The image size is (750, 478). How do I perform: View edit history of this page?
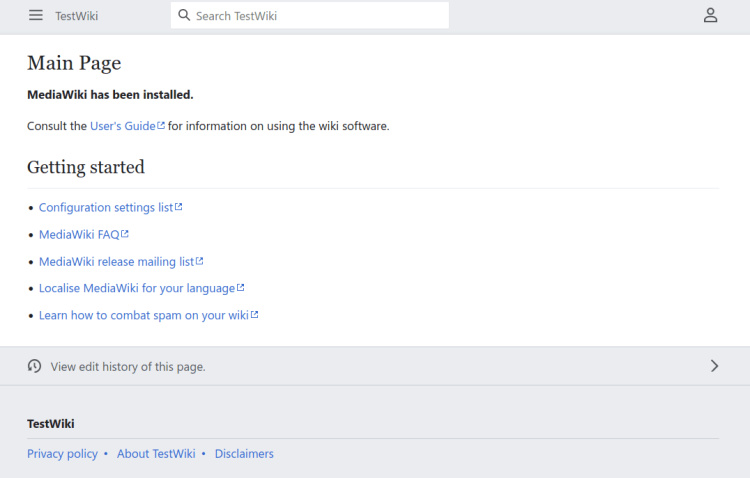click(128, 367)
